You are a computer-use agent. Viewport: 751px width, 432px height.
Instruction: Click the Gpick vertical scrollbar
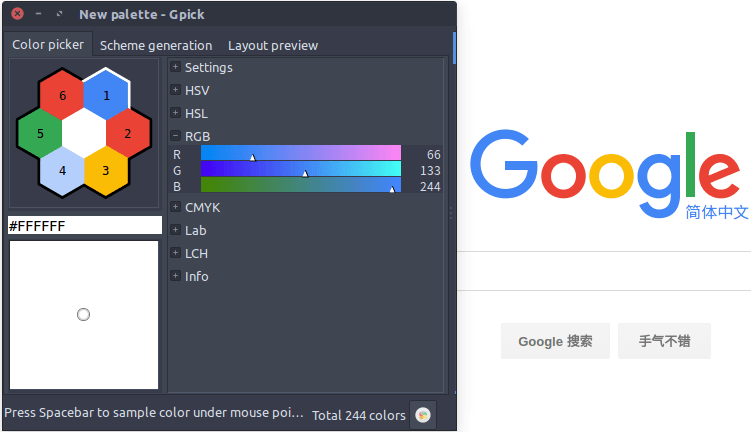pyautogui.click(x=454, y=48)
